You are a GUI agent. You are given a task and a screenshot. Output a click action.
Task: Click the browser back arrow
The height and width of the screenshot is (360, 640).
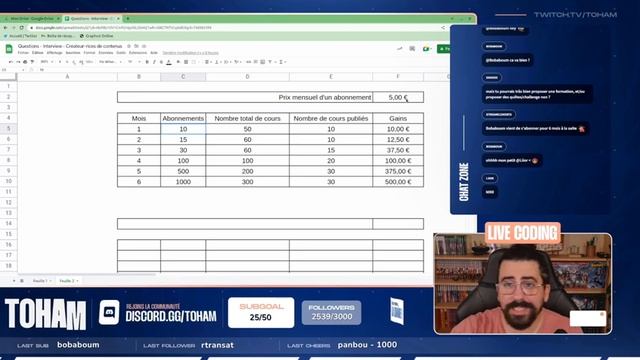pos(5,28)
